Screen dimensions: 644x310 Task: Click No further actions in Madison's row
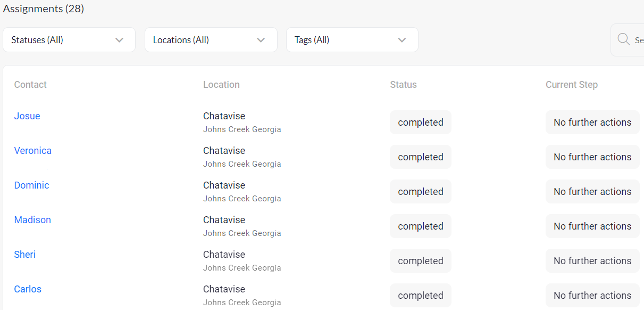pos(592,226)
